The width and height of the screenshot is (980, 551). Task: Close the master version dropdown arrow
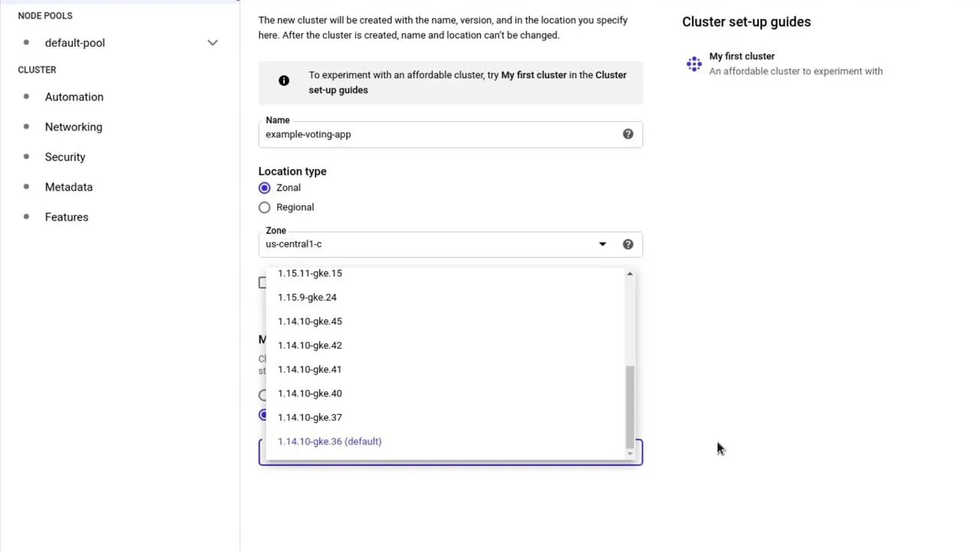point(629,452)
